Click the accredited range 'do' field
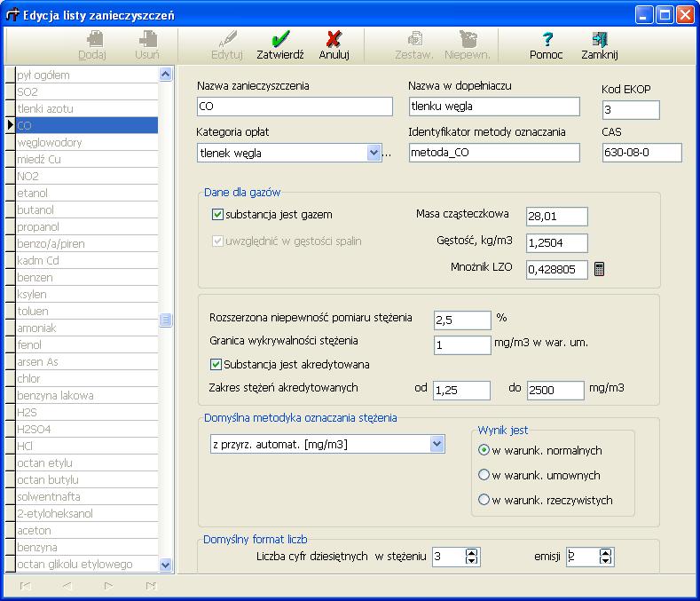This screenshot has height=601, width=700. point(555,390)
